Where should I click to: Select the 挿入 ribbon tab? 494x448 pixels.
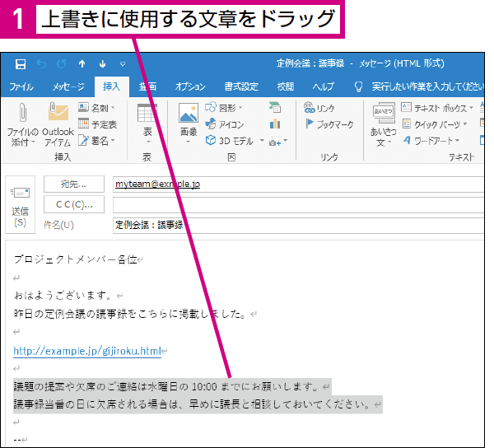point(111,86)
